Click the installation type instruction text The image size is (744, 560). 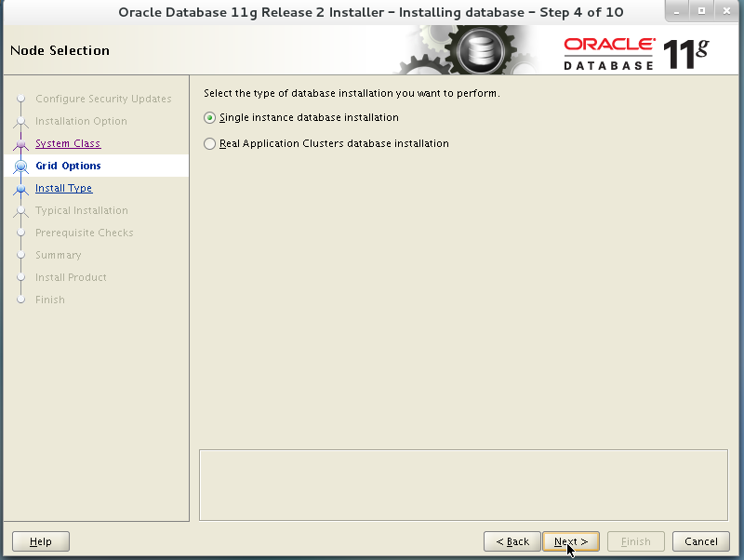point(352,93)
